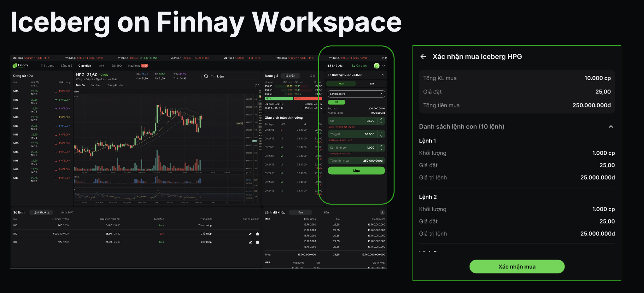Decrease Tổng KL with down stepper
This screenshot has height=293, width=644.
(381, 136)
